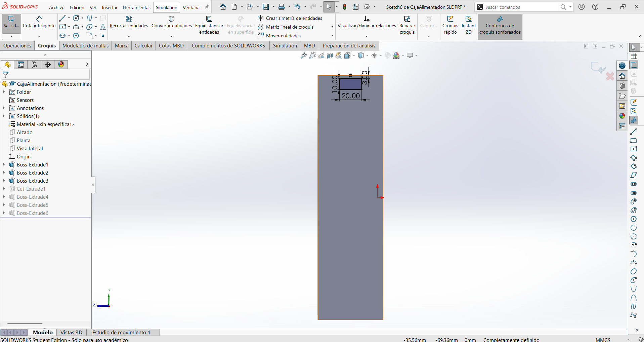Click Crear simetría de entidades

tap(290, 18)
